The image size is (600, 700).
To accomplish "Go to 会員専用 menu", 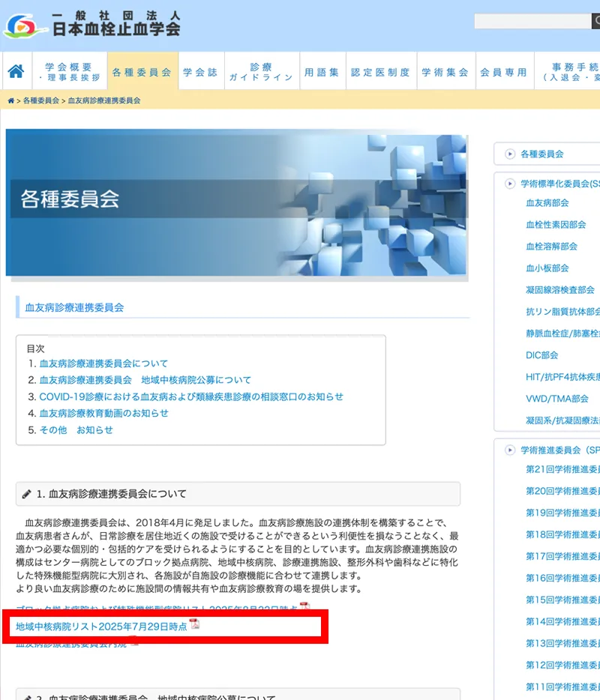I will (x=503, y=73).
